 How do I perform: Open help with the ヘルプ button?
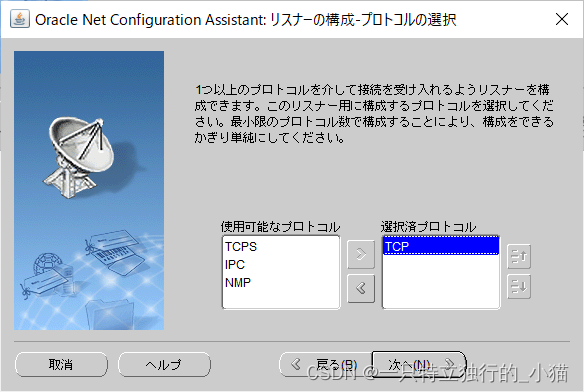click(164, 364)
